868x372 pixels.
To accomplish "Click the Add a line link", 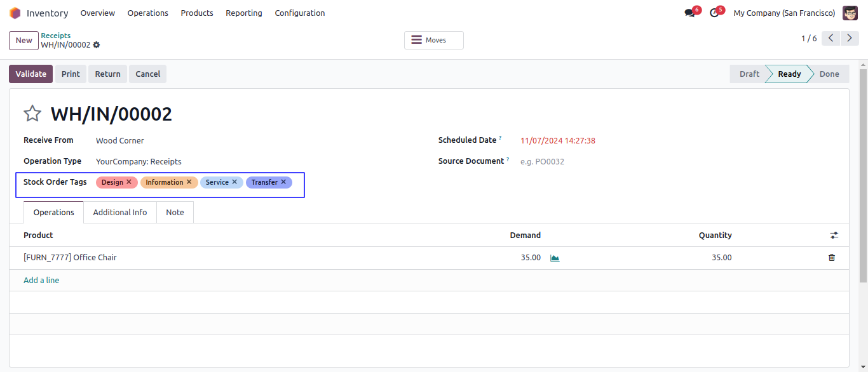I will [x=41, y=280].
